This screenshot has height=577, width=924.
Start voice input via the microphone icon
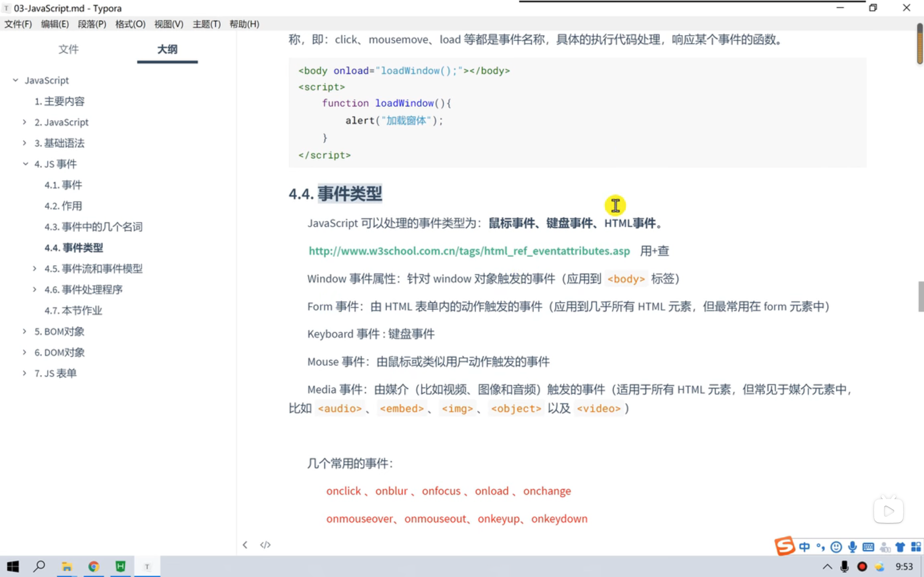853,546
